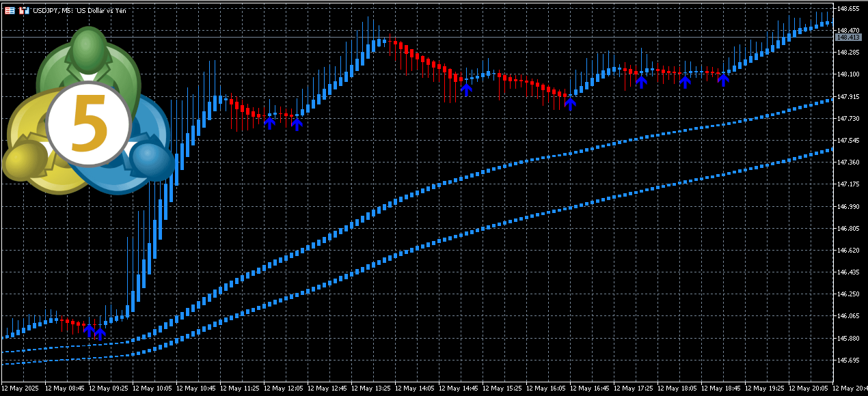The image size is (868, 396).
Task: Select the current price label 148.413
Action: point(847,37)
